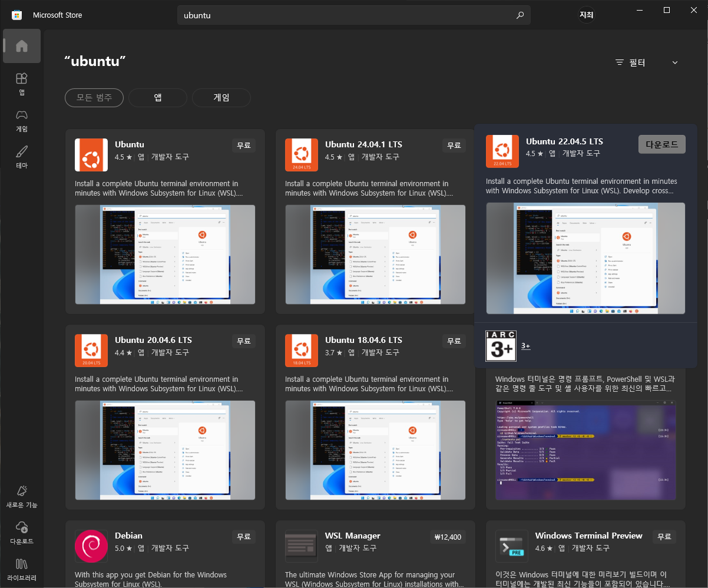Open the 게임 (Games) sidebar section
Viewport: 708px width, 588px height.
tap(22, 120)
